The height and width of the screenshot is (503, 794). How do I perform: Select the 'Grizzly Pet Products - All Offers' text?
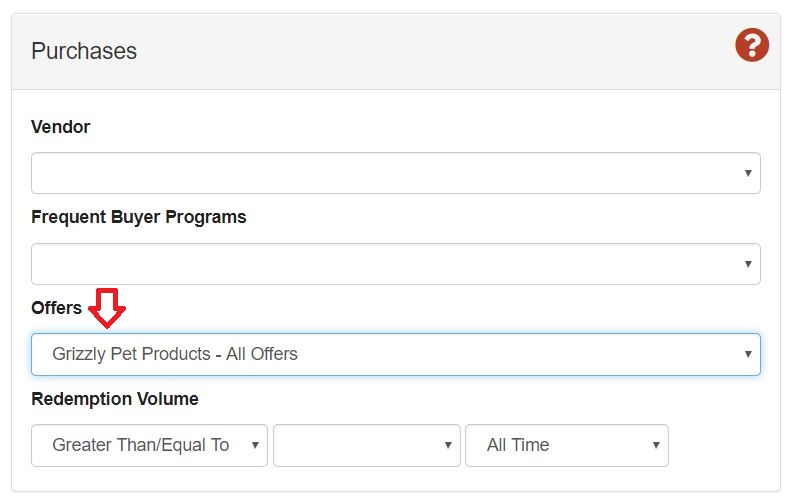pyautogui.click(x=175, y=354)
